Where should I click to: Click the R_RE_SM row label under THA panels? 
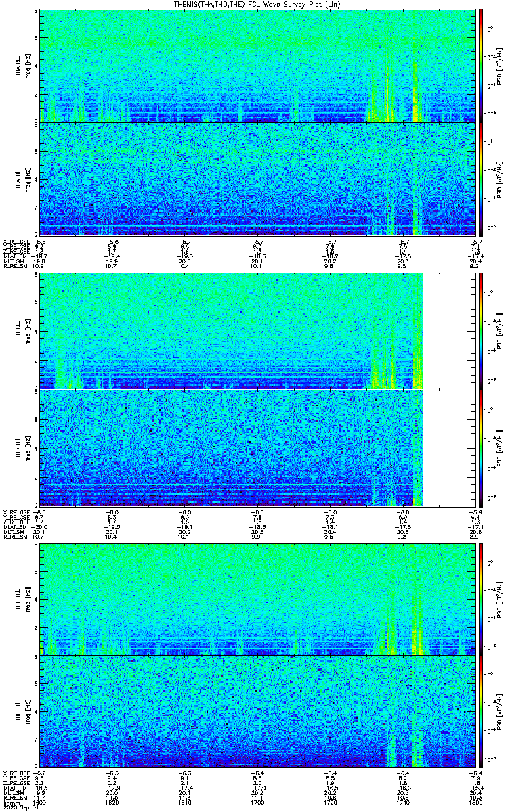[x=14, y=267]
